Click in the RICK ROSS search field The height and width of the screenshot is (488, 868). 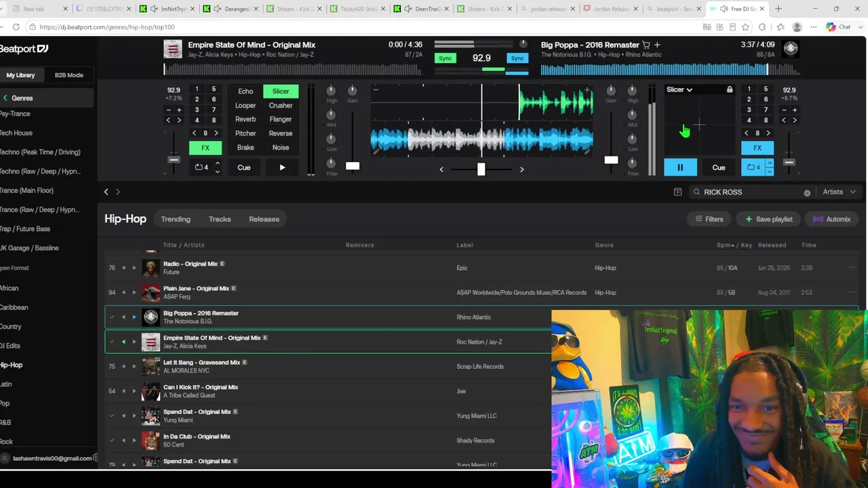pyautogui.click(x=751, y=192)
